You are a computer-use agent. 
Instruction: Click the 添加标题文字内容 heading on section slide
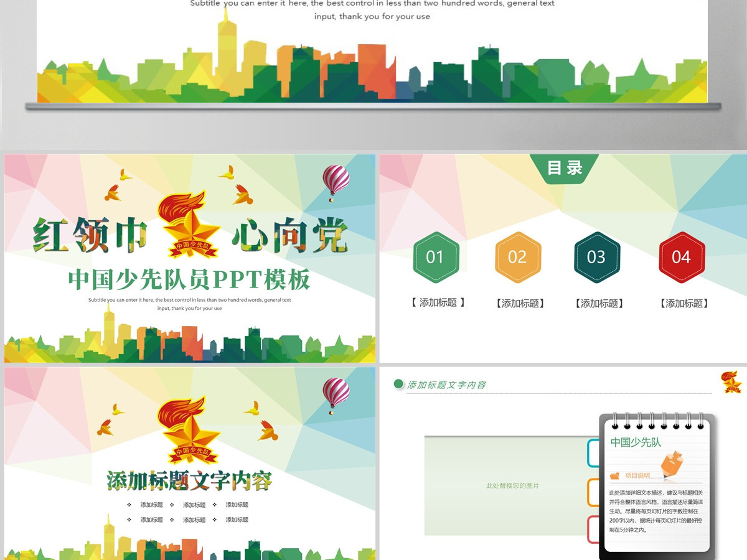coord(189,481)
